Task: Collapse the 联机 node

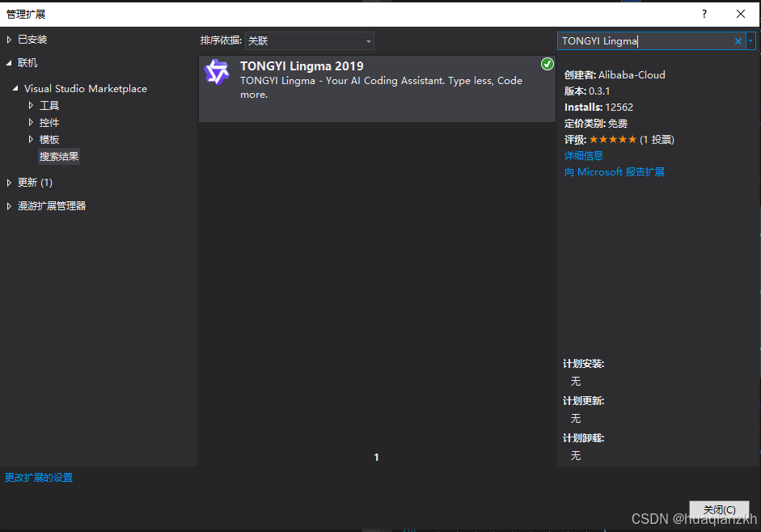Action: 9,63
